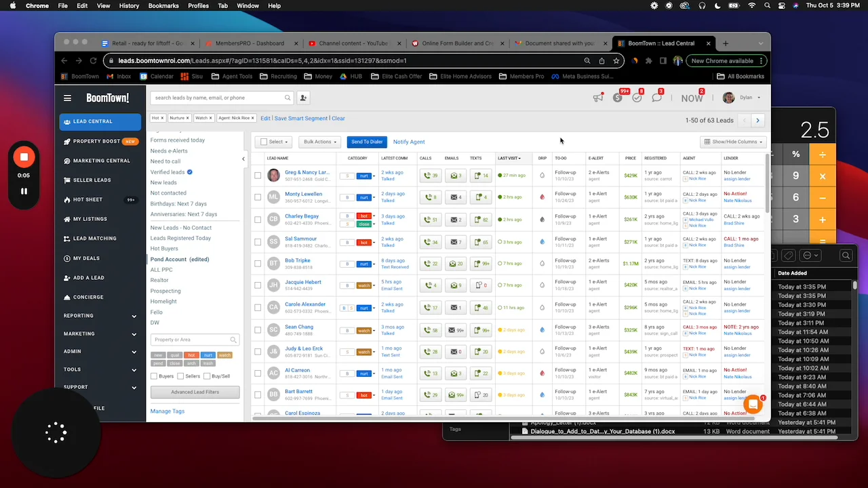868x488 pixels.
Task: Collapse the filter sidebar with the chevron
Action: pyautogui.click(x=243, y=159)
